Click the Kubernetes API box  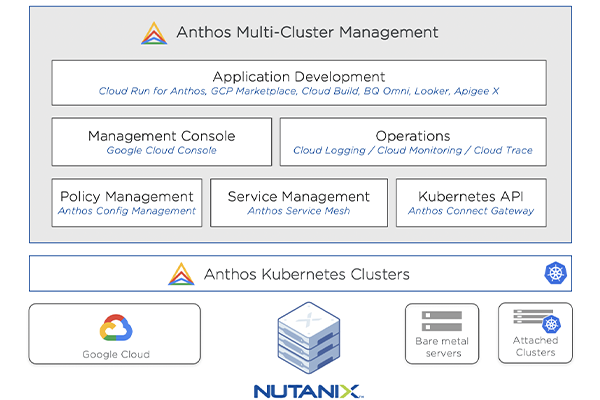point(470,203)
